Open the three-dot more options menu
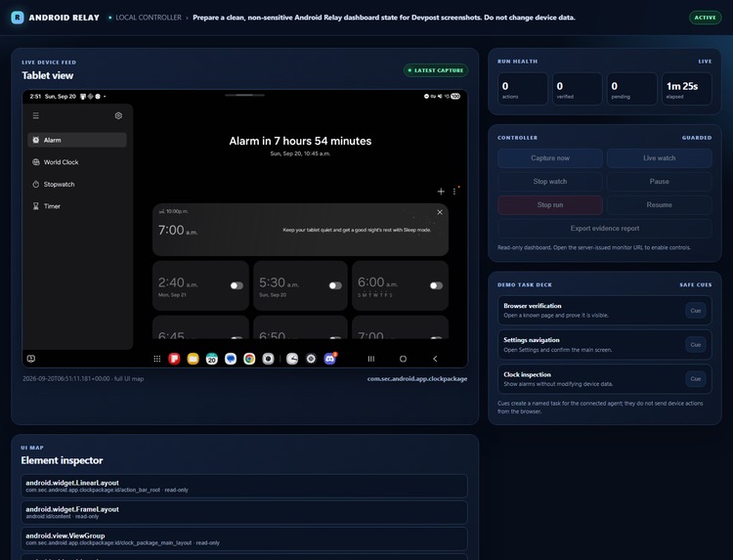This screenshot has width=733, height=560. point(454,192)
